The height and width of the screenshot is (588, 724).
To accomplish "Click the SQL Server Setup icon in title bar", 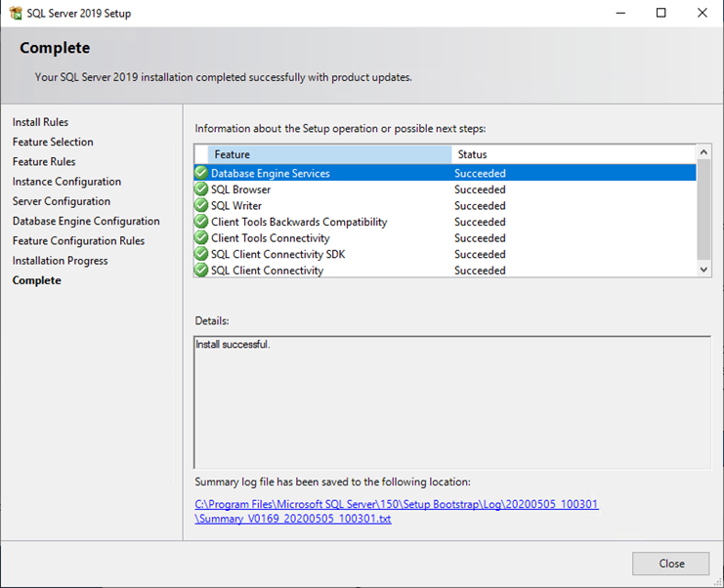I will click(x=16, y=13).
